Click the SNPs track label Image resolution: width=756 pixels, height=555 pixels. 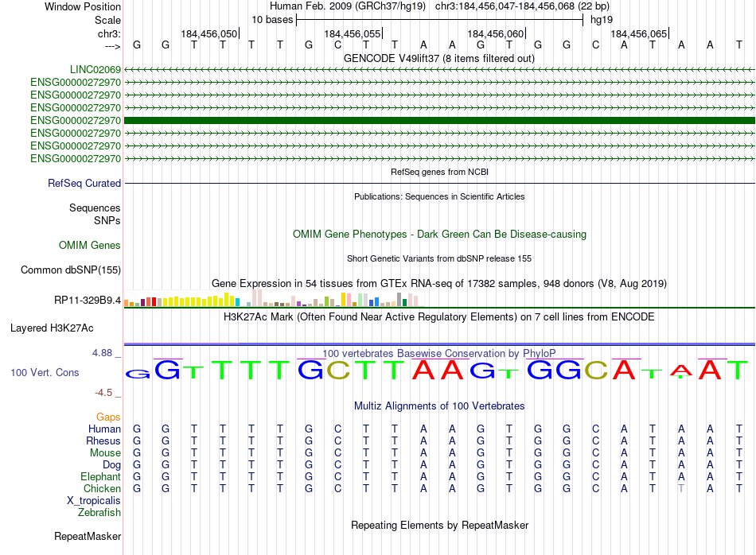click(107, 221)
